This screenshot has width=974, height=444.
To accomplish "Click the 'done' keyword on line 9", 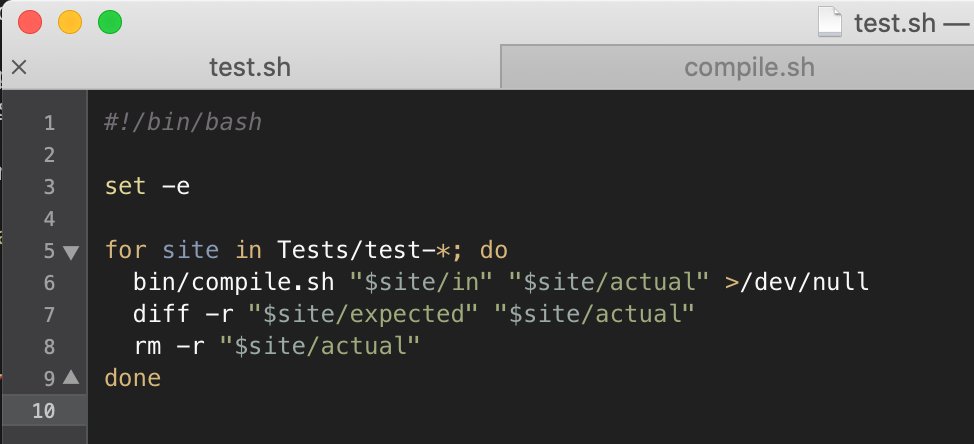I will coord(133,378).
